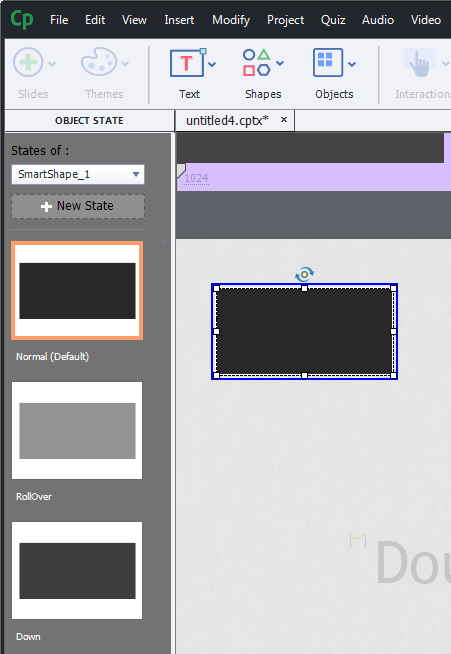The height and width of the screenshot is (654, 451).
Task: Close the untitled4.cptx tab
Action: (284, 120)
